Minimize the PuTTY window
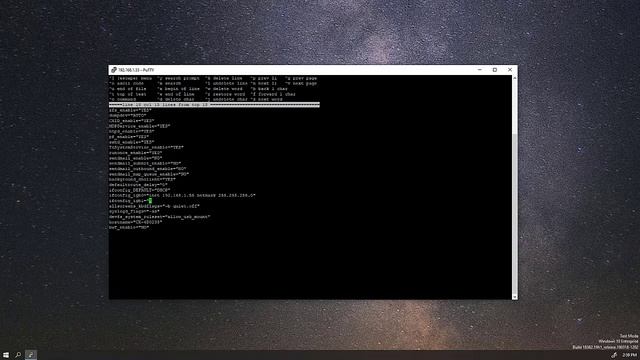This screenshot has height=360, width=640. 480,70
